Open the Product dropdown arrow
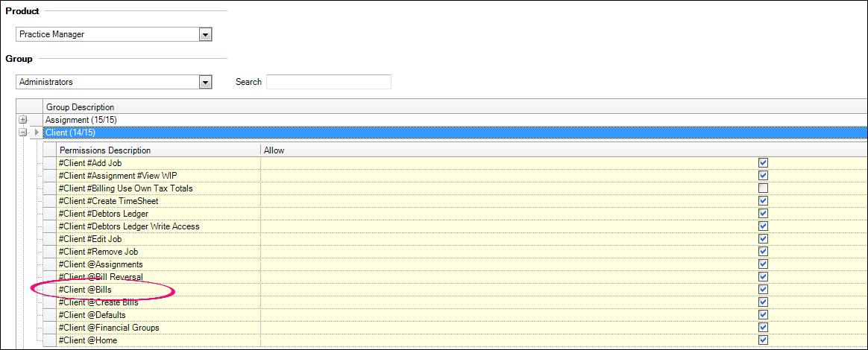Viewport: 868px width, 350px height. pyautogui.click(x=205, y=35)
